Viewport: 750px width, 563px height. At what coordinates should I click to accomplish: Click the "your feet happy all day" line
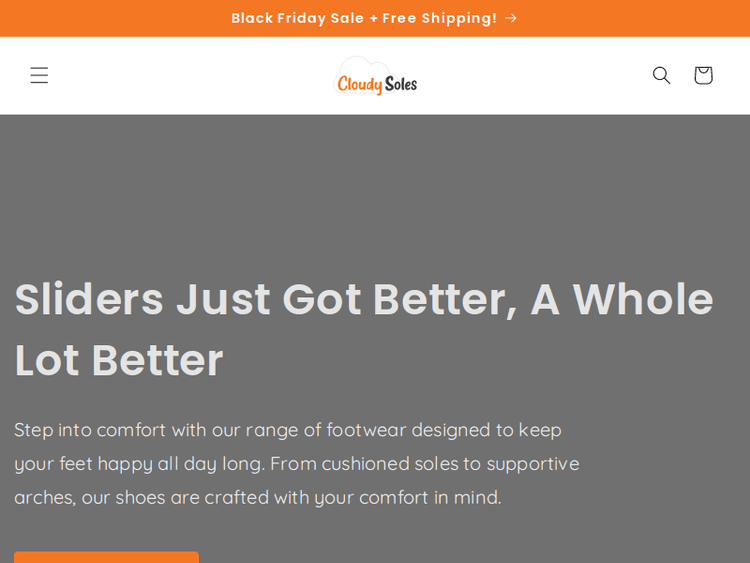coord(296,464)
